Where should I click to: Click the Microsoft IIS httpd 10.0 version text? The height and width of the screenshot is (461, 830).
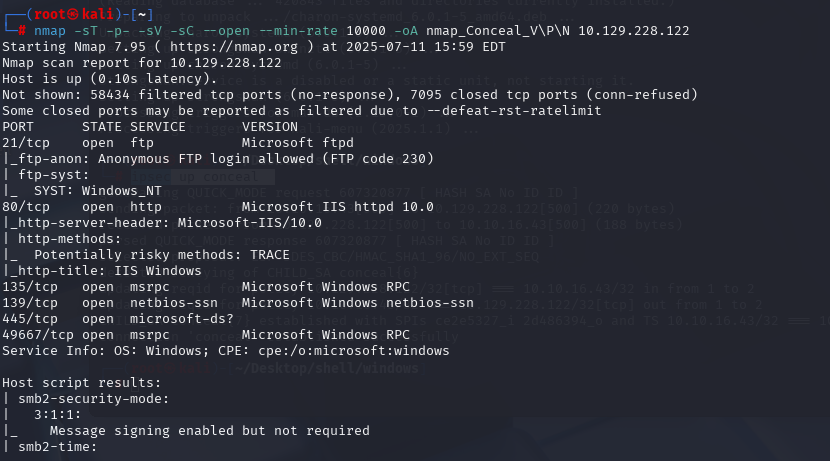point(338,207)
